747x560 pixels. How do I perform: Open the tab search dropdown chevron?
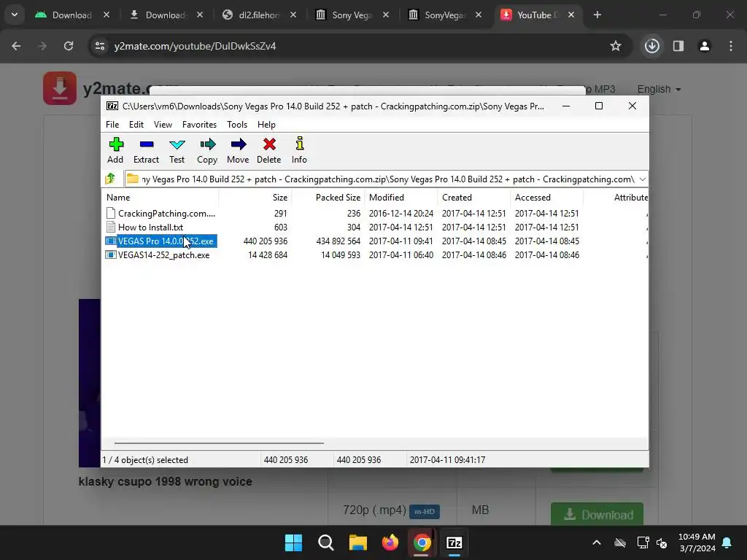coord(15,15)
